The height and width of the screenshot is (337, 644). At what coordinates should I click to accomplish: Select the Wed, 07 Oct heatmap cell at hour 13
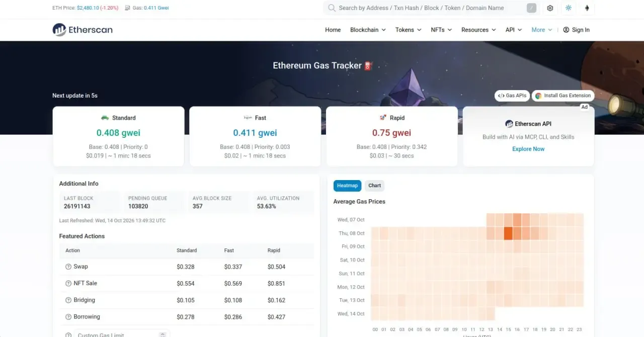491,220
